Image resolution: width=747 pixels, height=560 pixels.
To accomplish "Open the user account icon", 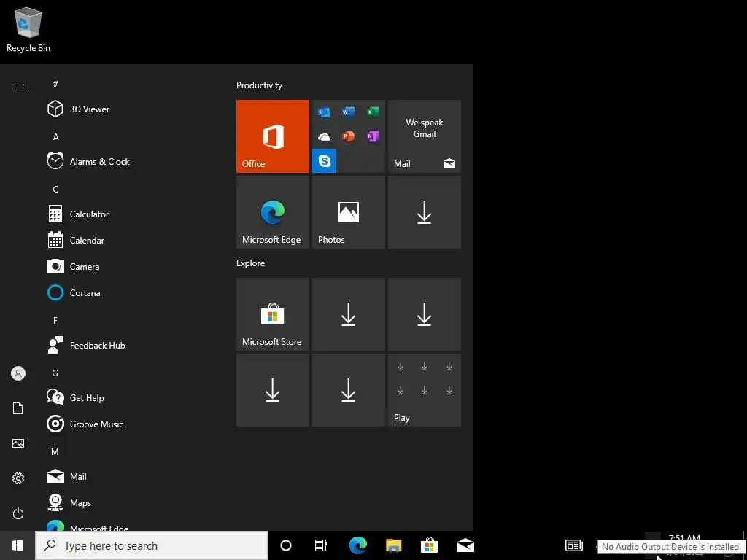I will pos(18,373).
